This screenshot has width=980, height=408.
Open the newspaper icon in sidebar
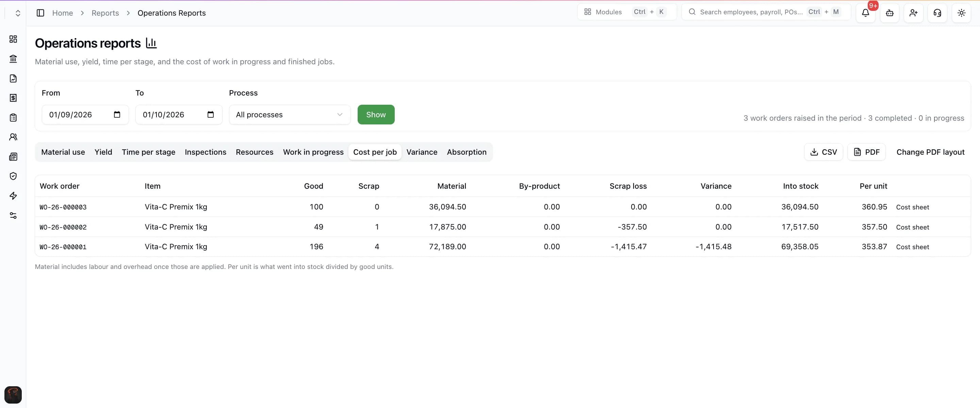(x=13, y=157)
